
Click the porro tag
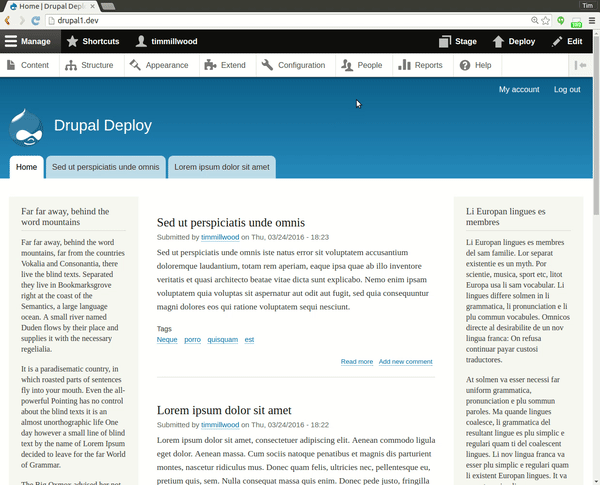point(192,339)
